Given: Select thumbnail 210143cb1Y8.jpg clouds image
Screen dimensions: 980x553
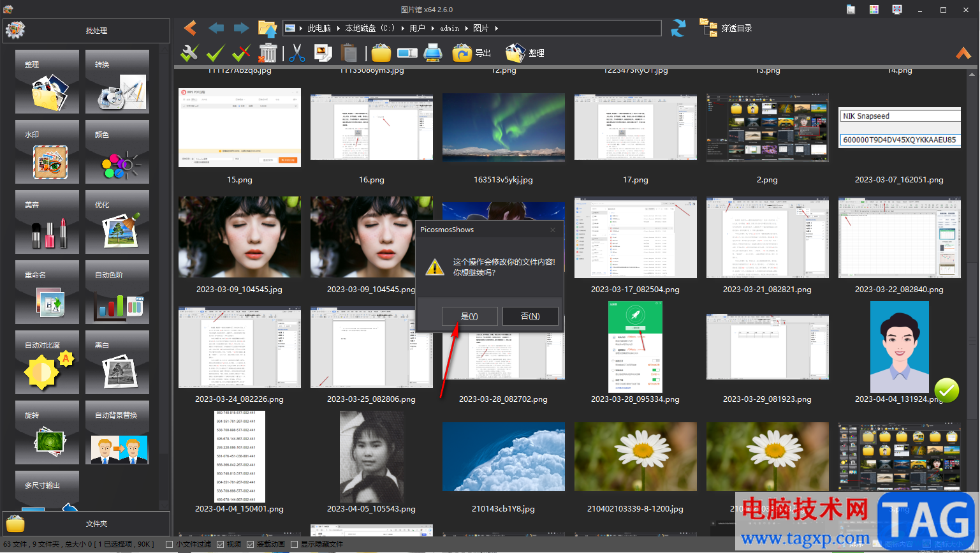Looking at the screenshot, I should (504, 457).
